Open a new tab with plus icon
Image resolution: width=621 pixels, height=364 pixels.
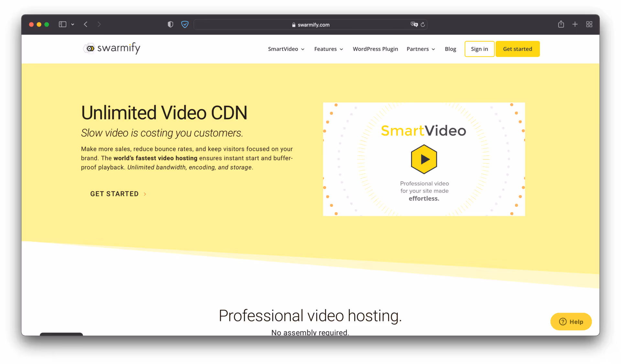pos(575,24)
